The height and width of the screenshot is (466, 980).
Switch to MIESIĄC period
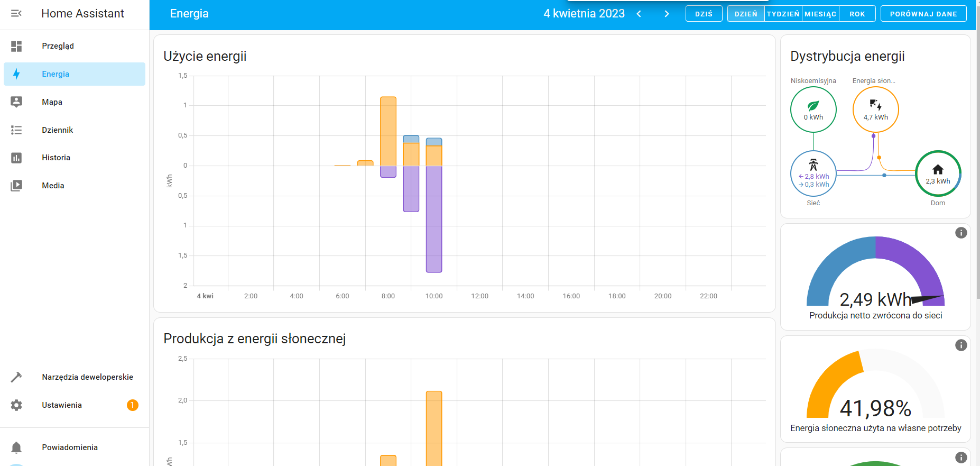[x=820, y=14]
